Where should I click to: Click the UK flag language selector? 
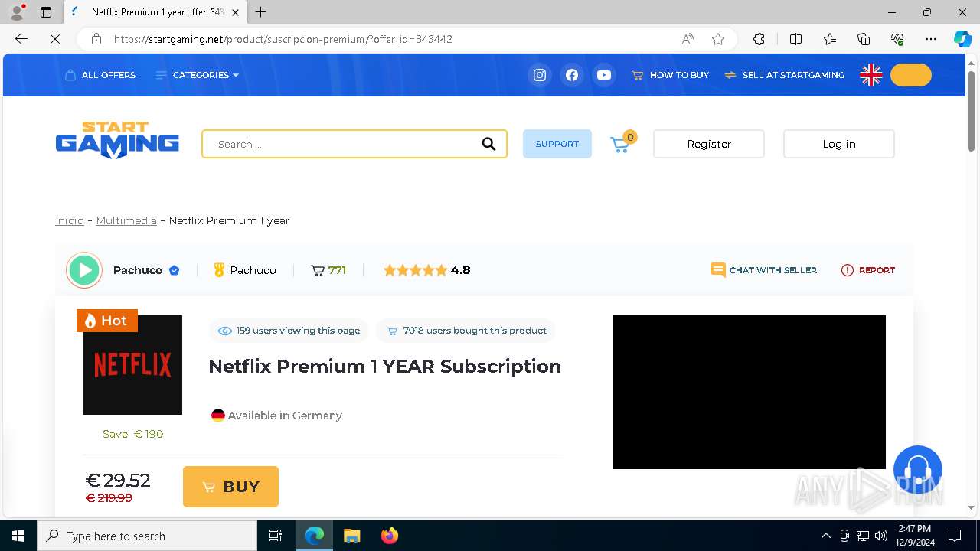[x=871, y=75]
